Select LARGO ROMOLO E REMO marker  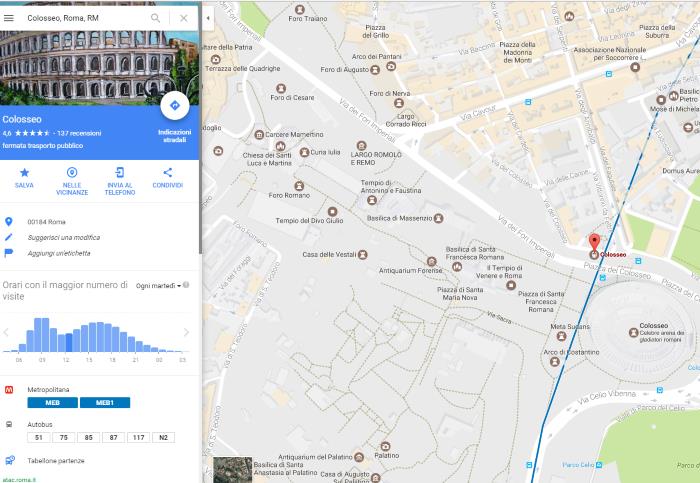361,146
